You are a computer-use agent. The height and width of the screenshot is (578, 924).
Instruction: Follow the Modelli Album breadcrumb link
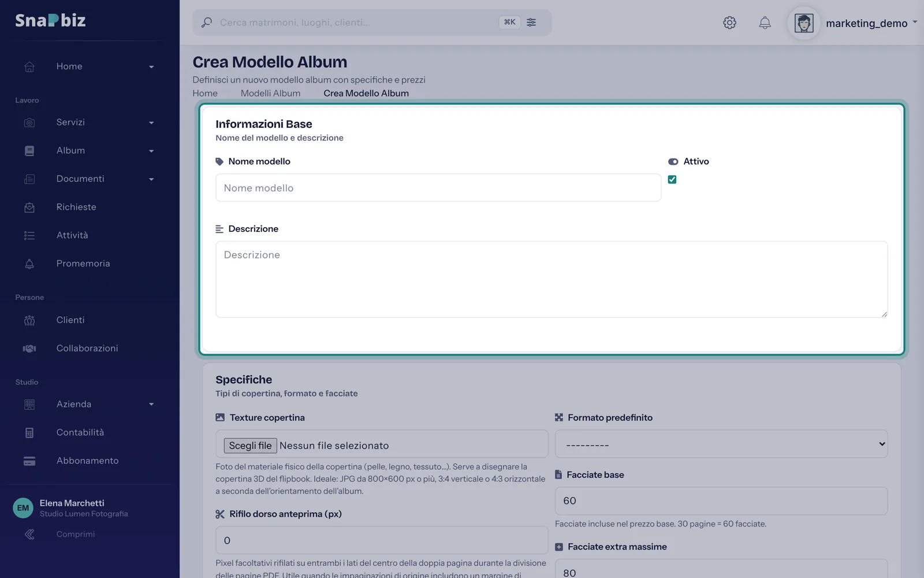coord(270,93)
